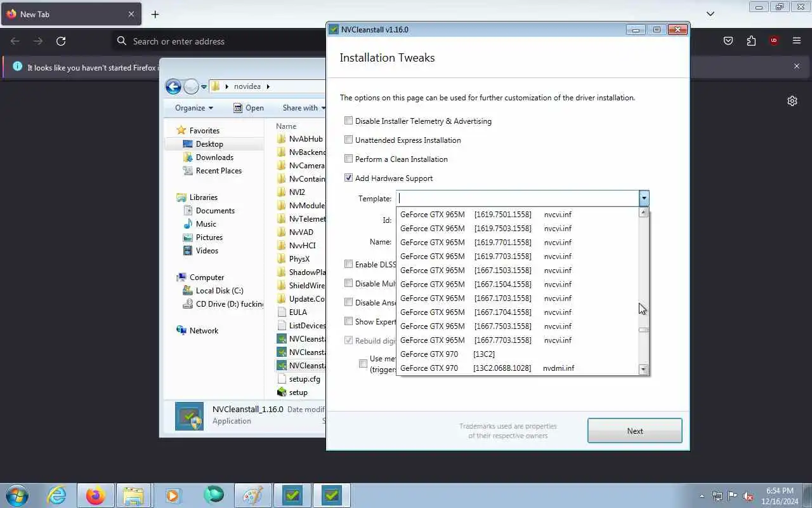The image size is (812, 508).
Task: Open Windows Start menu orb
Action: coord(16,495)
